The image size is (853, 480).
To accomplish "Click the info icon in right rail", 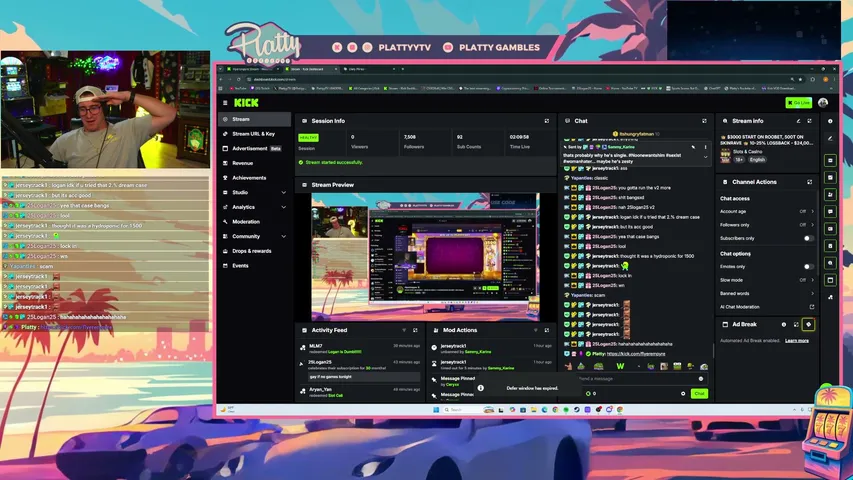I will pos(830,121).
